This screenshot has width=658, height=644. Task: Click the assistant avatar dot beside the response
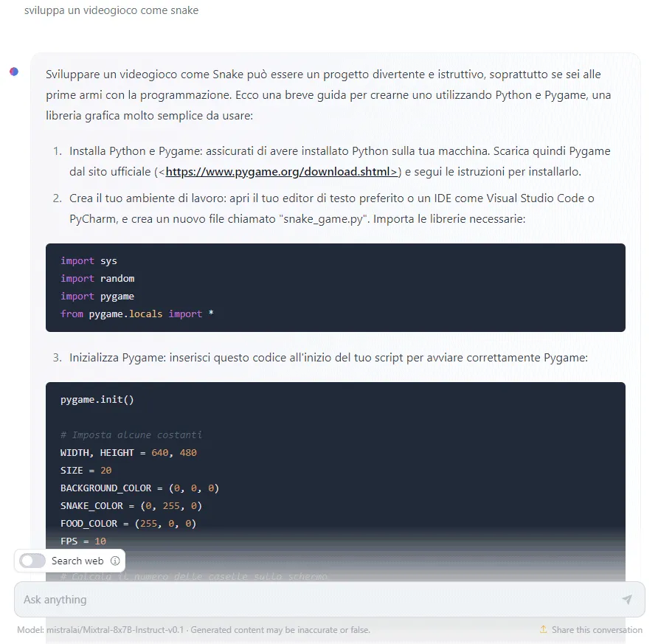tap(13, 70)
